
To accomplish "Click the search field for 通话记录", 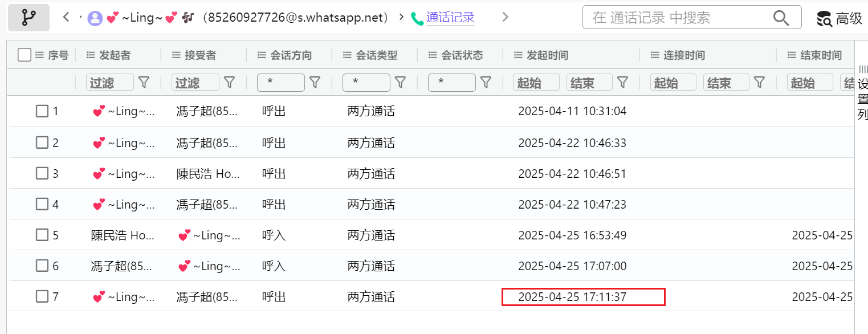I will coord(678,18).
